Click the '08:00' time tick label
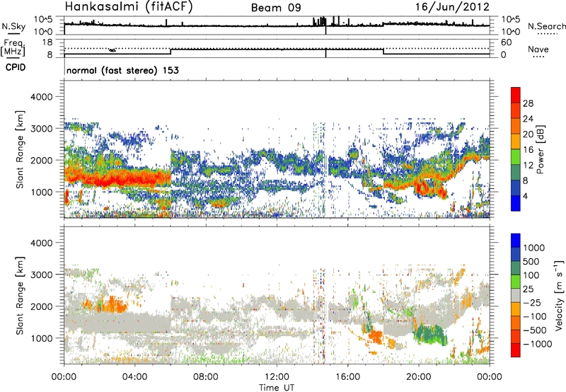This screenshot has height=392, width=566. point(206,377)
